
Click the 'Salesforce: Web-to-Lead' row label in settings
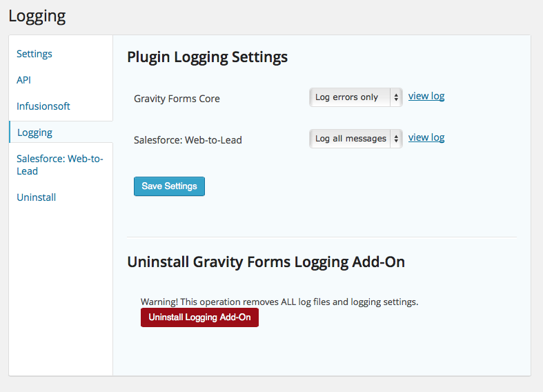188,140
